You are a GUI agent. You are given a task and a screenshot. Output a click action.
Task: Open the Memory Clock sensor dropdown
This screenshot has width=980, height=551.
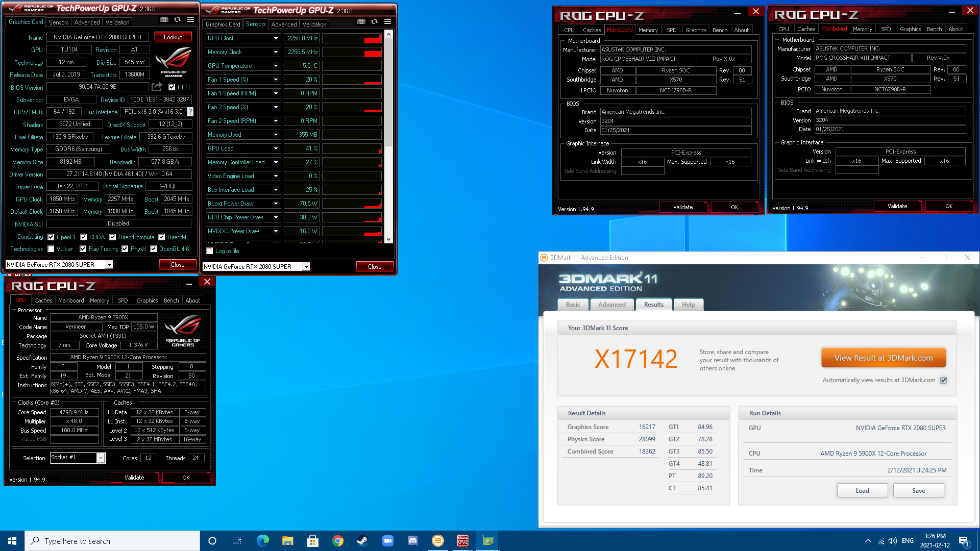point(276,52)
